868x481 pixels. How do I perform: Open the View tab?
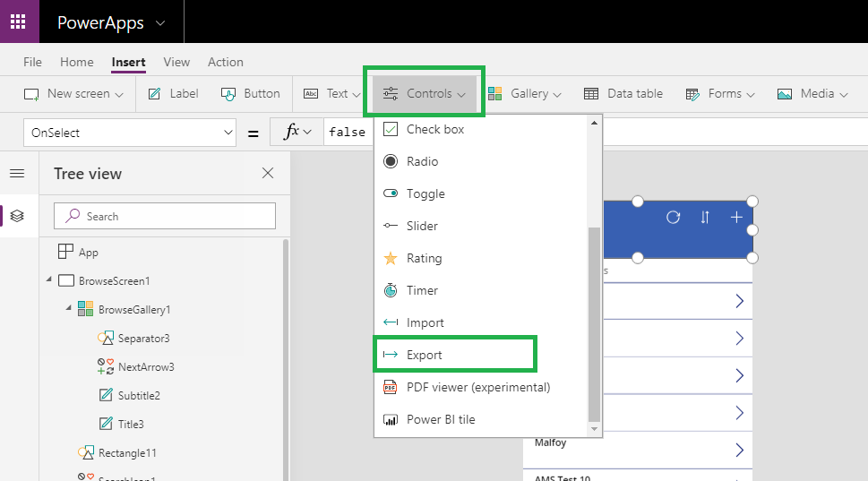176,62
